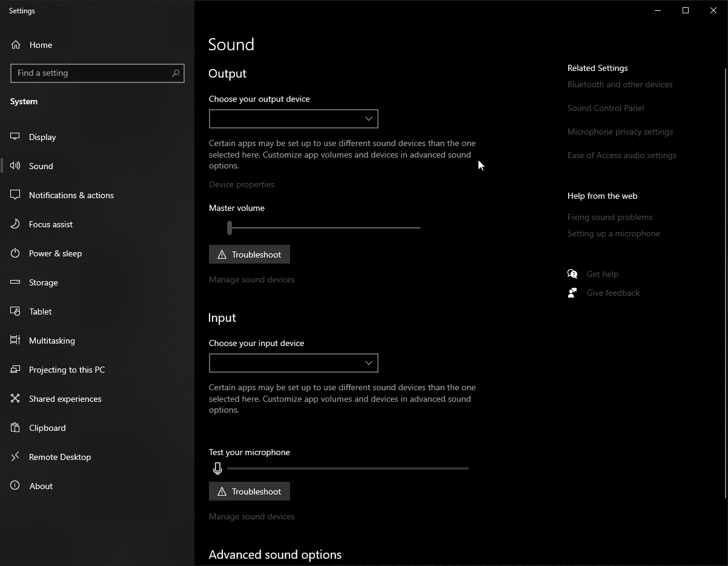Click the microphone icon near test slider
The image size is (728, 566).
pyautogui.click(x=217, y=468)
